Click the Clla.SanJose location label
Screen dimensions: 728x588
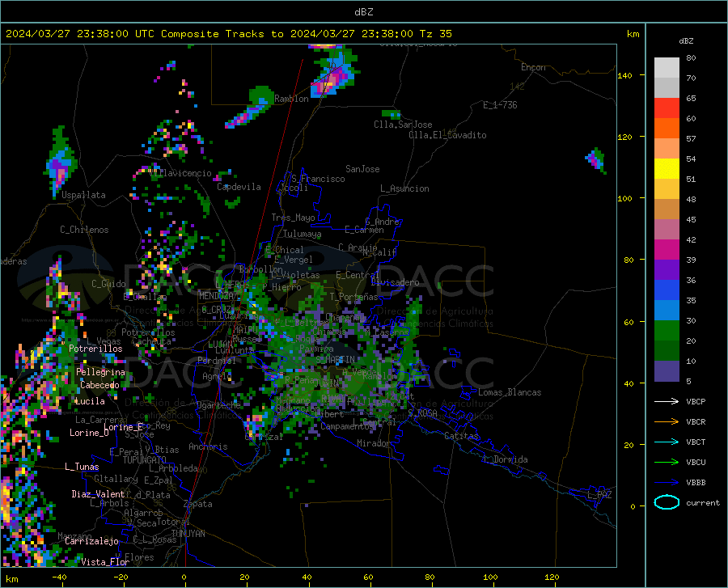pos(403,125)
